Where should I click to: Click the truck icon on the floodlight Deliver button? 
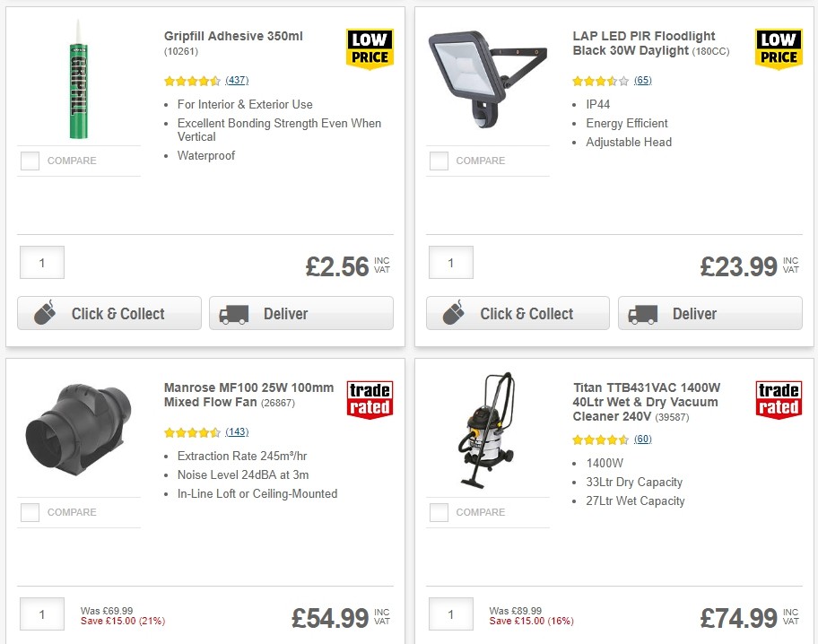(x=641, y=313)
